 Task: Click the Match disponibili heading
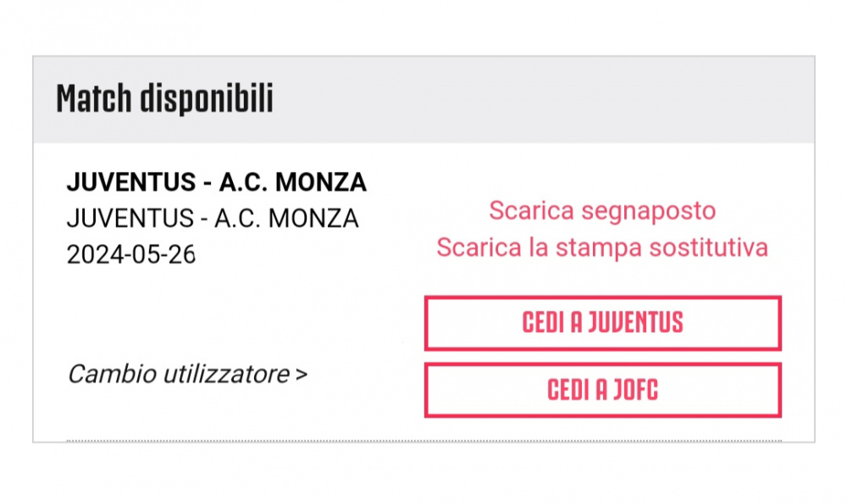coord(165,99)
